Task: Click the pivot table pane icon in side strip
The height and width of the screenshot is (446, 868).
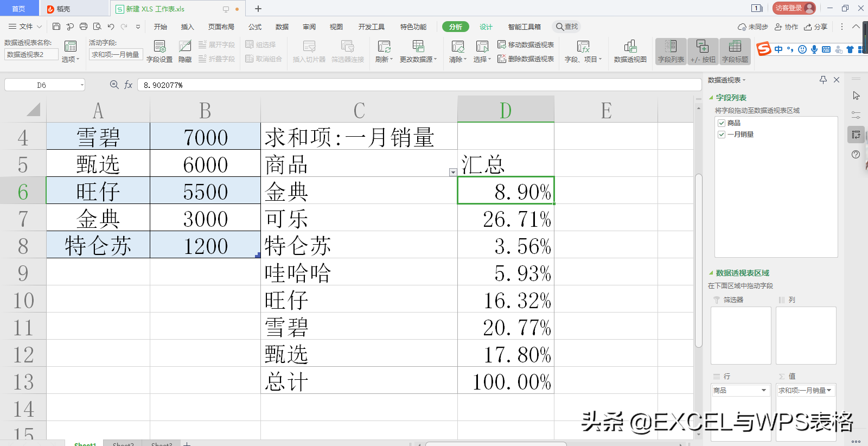Action: (x=856, y=135)
